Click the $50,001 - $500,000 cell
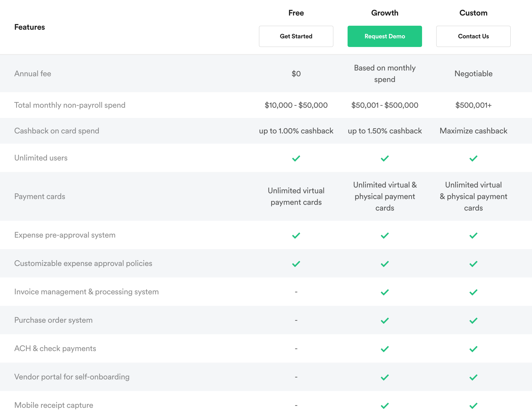This screenshot has height=418, width=532. pos(384,105)
